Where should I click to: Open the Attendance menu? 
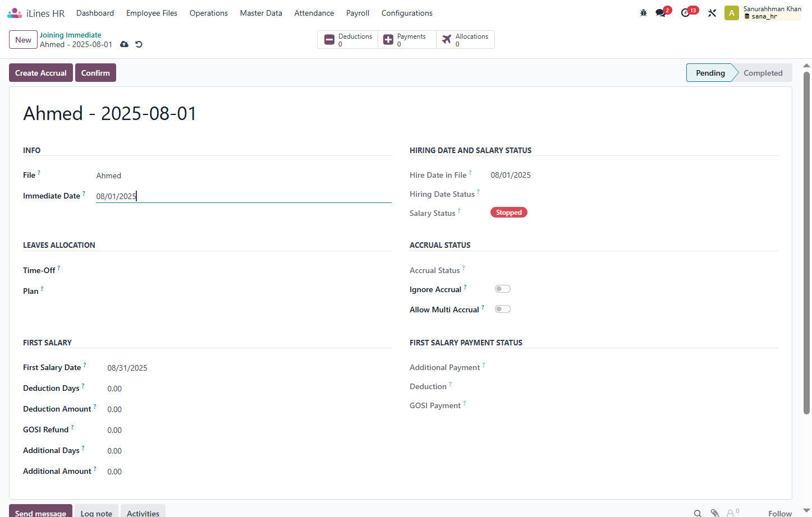click(x=314, y=13)
